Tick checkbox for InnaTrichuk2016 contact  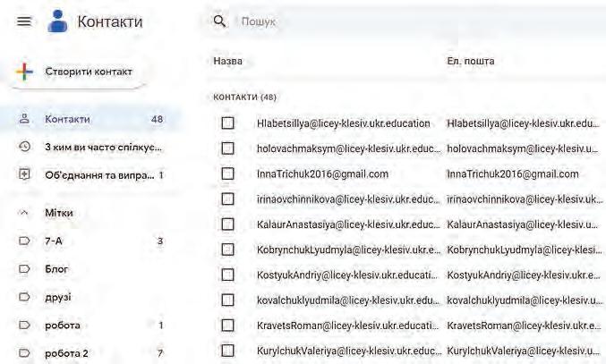click(x=227, y=174)
